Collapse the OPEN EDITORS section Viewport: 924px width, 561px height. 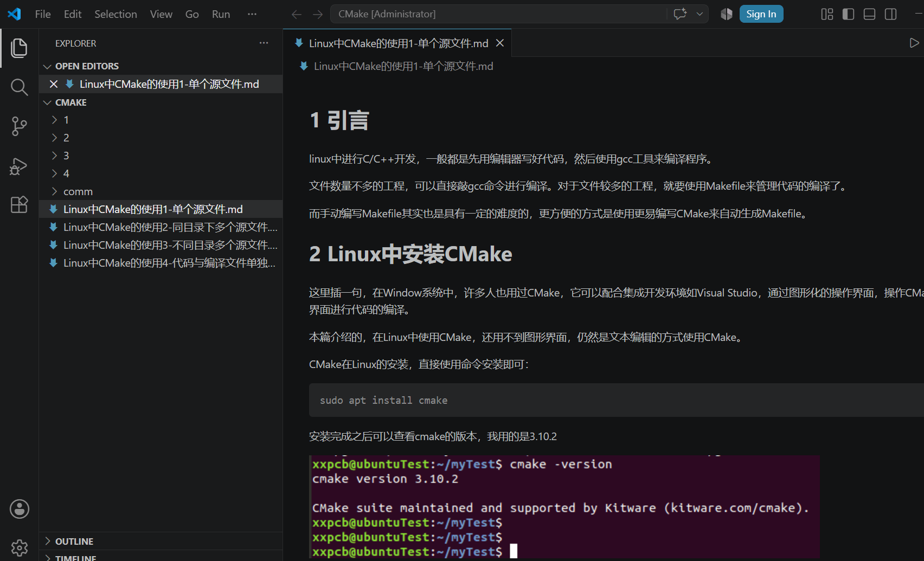pos(47,66)
